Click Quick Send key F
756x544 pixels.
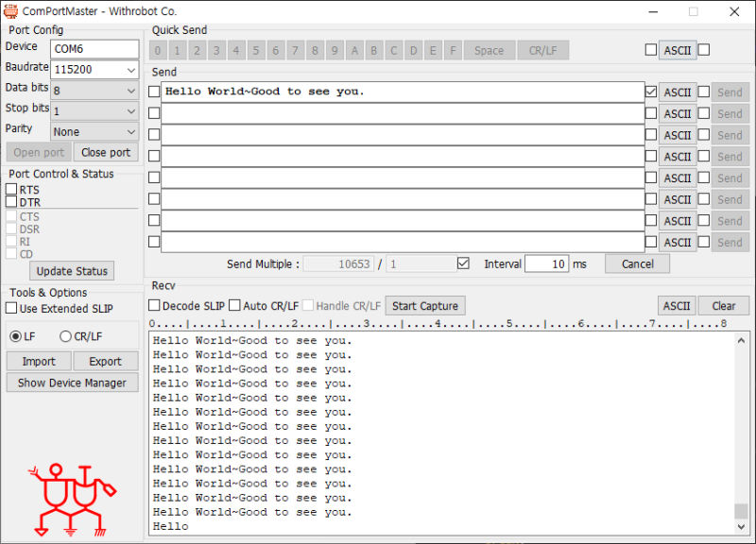pos(453,51)
